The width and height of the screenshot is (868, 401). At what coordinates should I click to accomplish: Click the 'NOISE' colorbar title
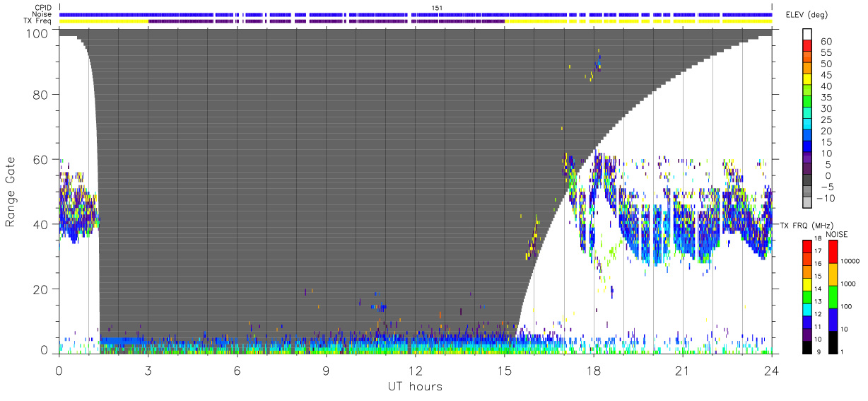[x=838, y=234]
